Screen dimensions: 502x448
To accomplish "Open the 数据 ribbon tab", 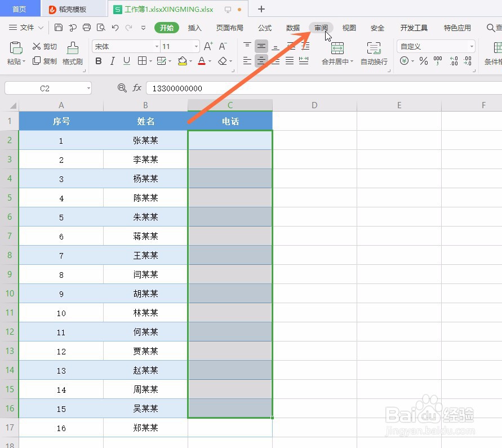I will pos(293,28).
